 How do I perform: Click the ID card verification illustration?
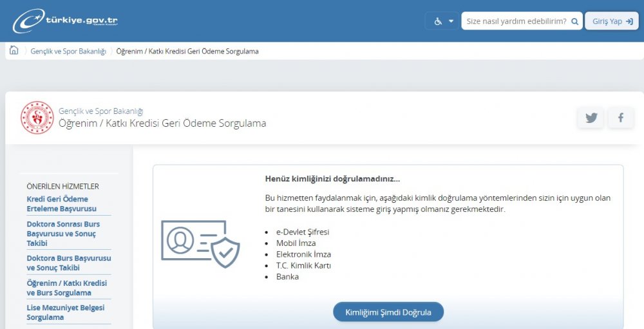(x=200, y=244)
